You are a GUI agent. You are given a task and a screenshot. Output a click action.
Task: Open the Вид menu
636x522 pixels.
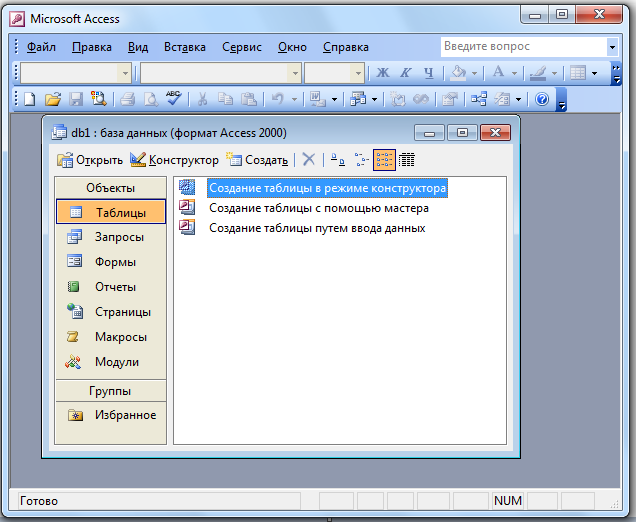point(138,47)
